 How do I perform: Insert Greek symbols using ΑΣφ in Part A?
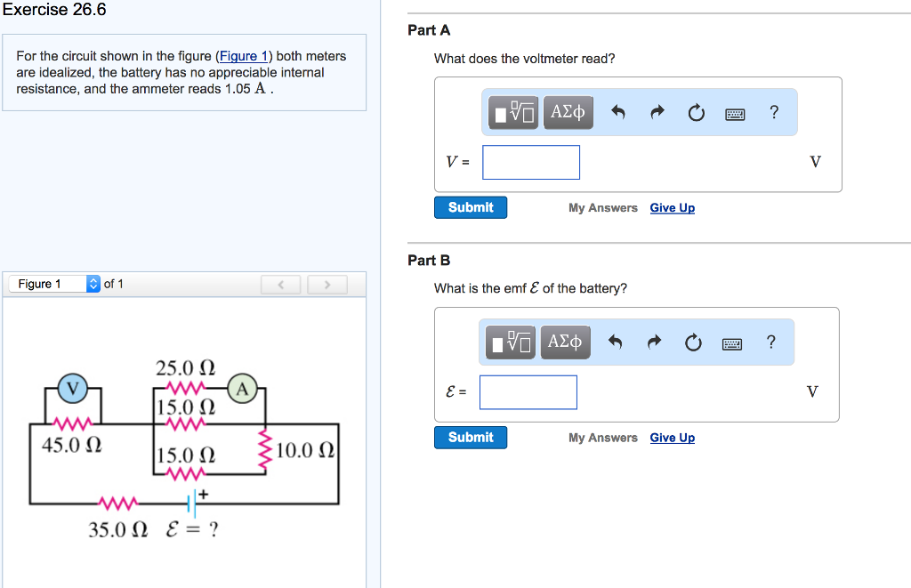pos(568,112)
